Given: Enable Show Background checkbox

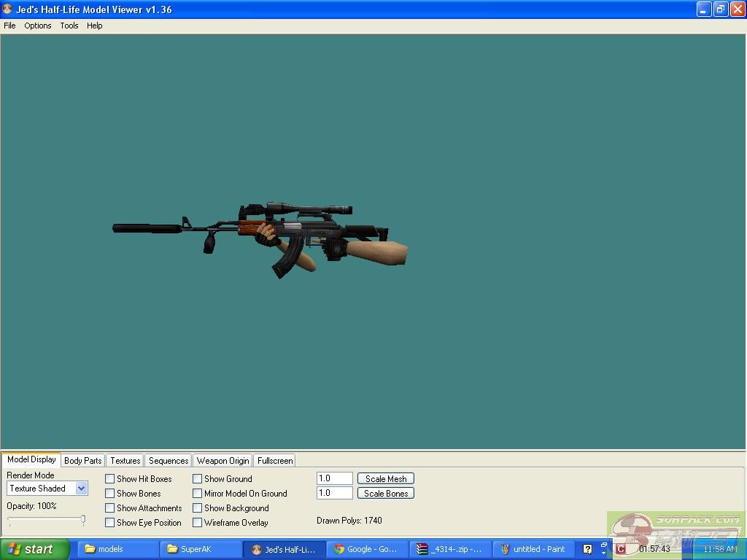Looking at the screenshot, I should coord(197,508).
